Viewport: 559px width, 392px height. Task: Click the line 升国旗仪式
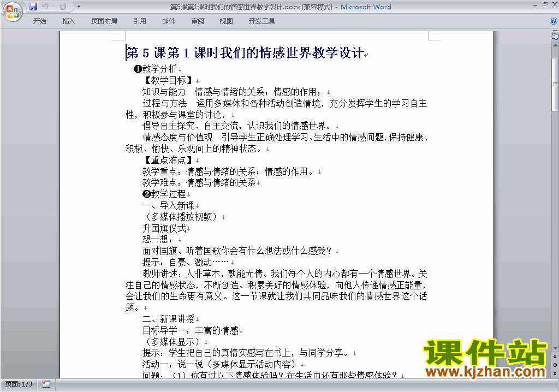164,228
